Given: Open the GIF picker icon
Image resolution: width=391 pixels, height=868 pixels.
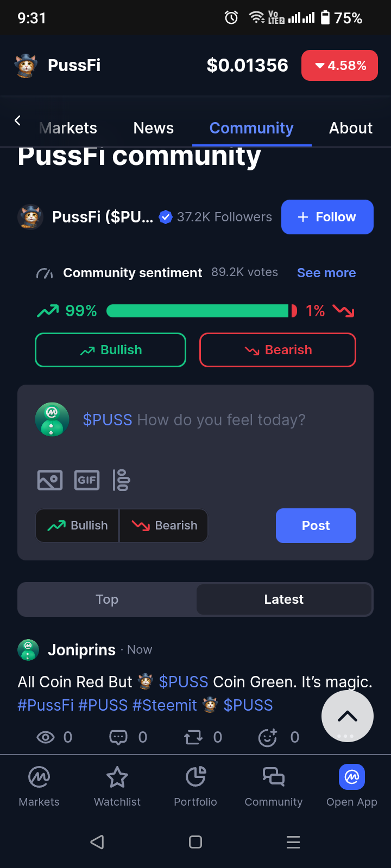Looking at the screenshot, I should coord(87,480).
